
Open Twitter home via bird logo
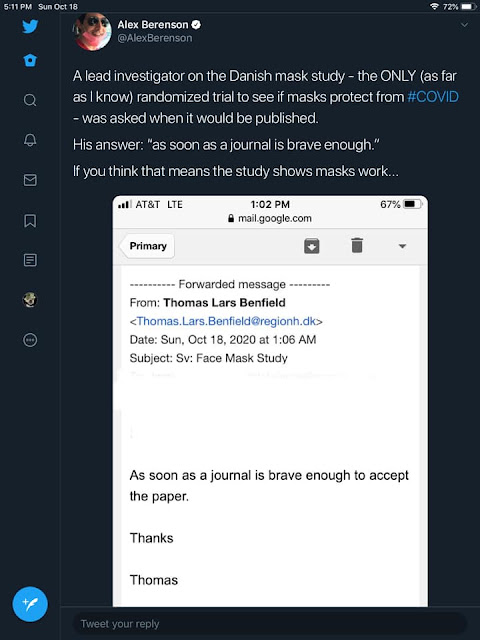pos(30,26)
